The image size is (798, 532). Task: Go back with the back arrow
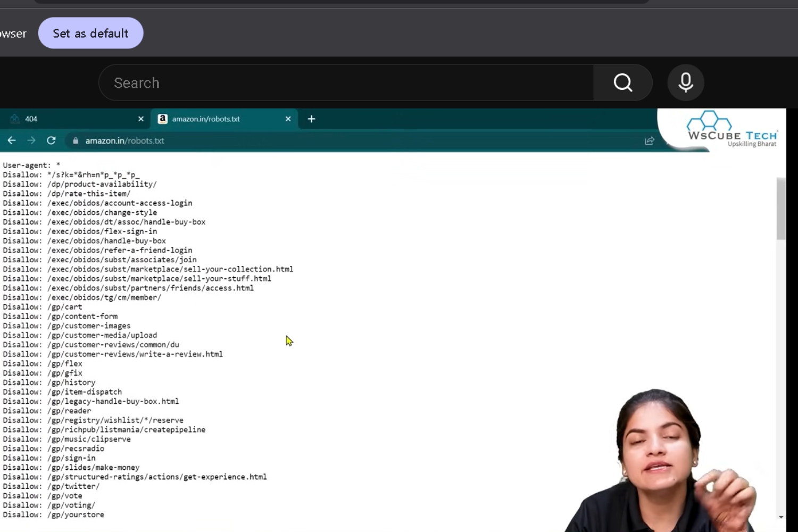pos(12,140)
